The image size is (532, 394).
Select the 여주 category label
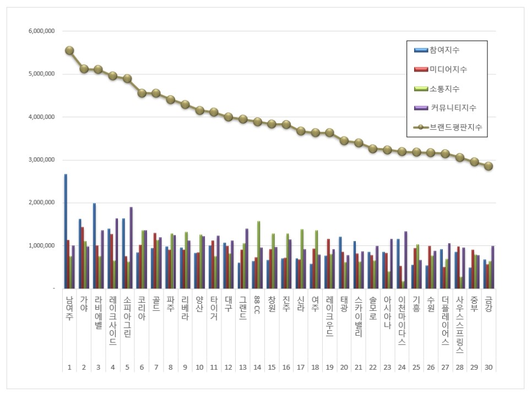pyautogui.click(x=315, y=304)
